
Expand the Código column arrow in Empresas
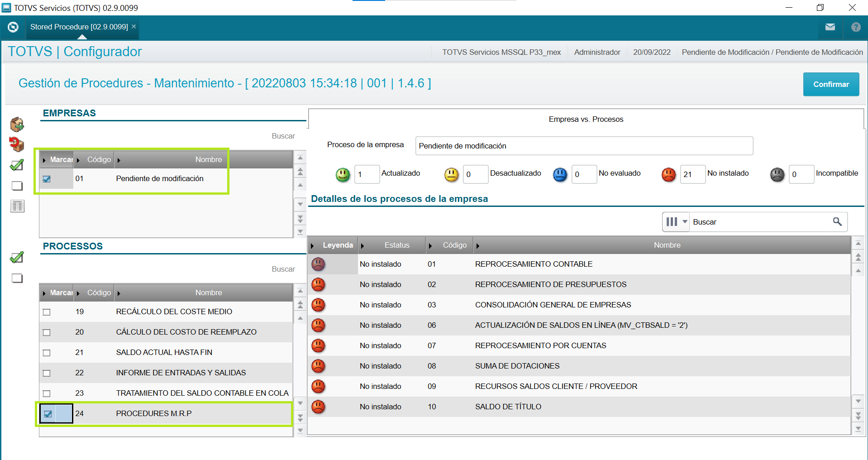[78, 160]
